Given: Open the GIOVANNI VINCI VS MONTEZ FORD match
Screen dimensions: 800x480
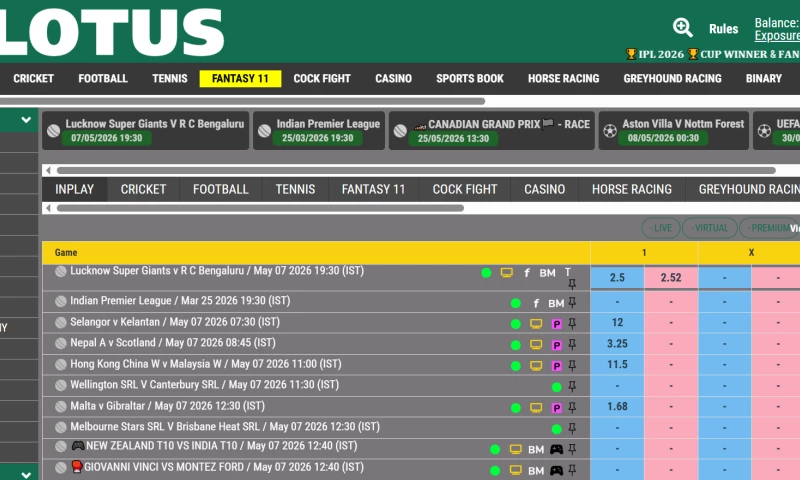Looking at the screenshot, I should pyautogui.click(x=217, y=467).
